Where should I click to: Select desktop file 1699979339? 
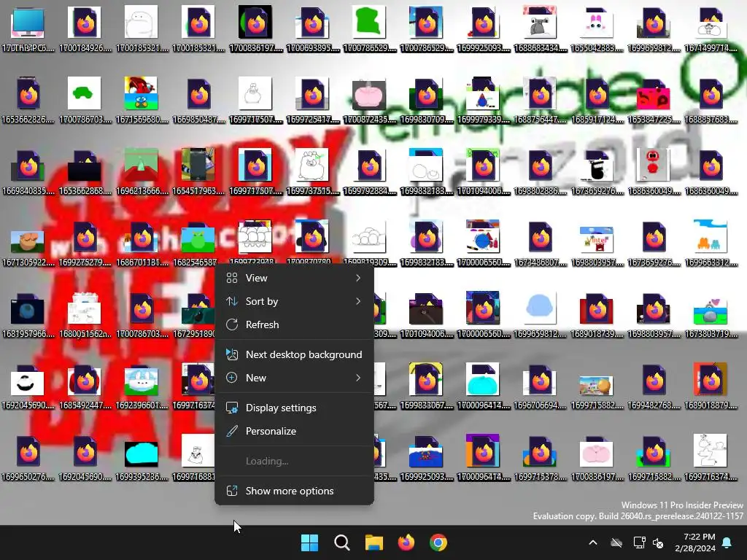(483, 101)
